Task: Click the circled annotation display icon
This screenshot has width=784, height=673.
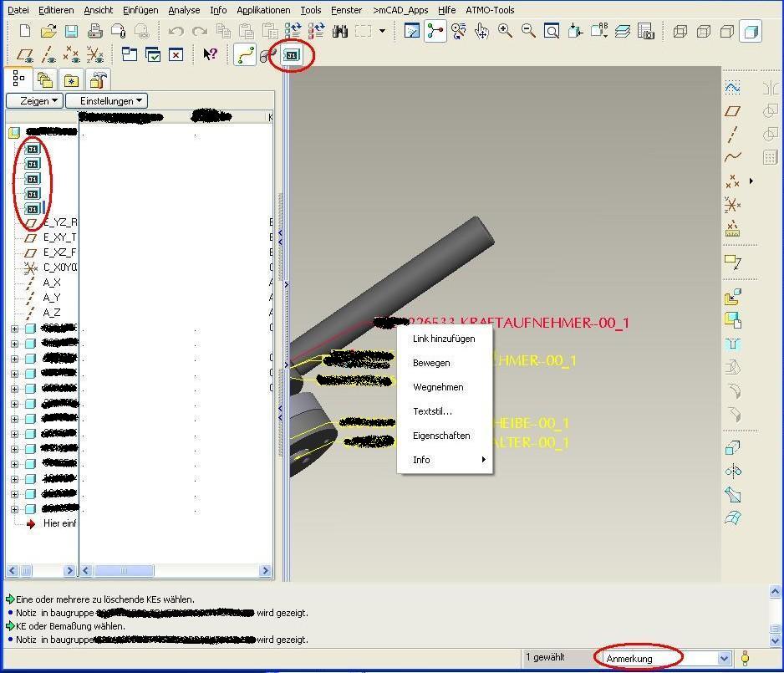Action: [x=292, y=55]
